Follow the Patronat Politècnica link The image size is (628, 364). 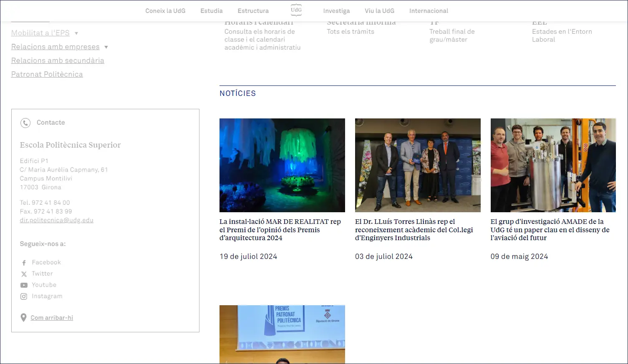coord(47,74)
